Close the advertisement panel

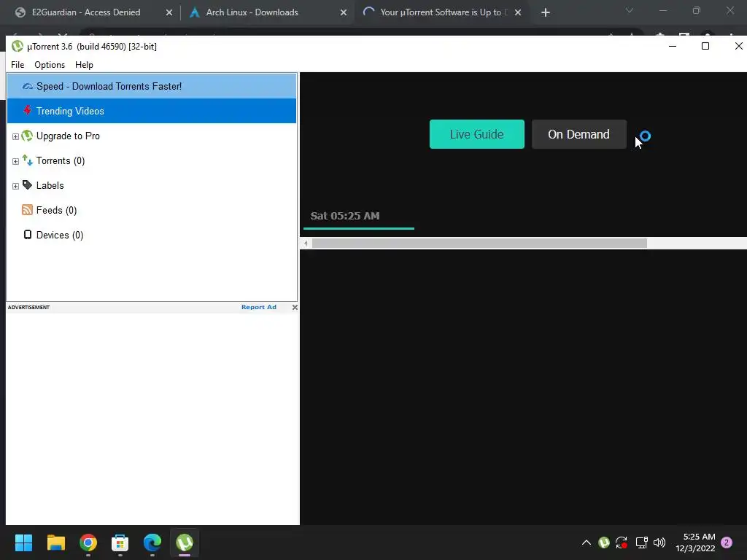click(295, 307)
